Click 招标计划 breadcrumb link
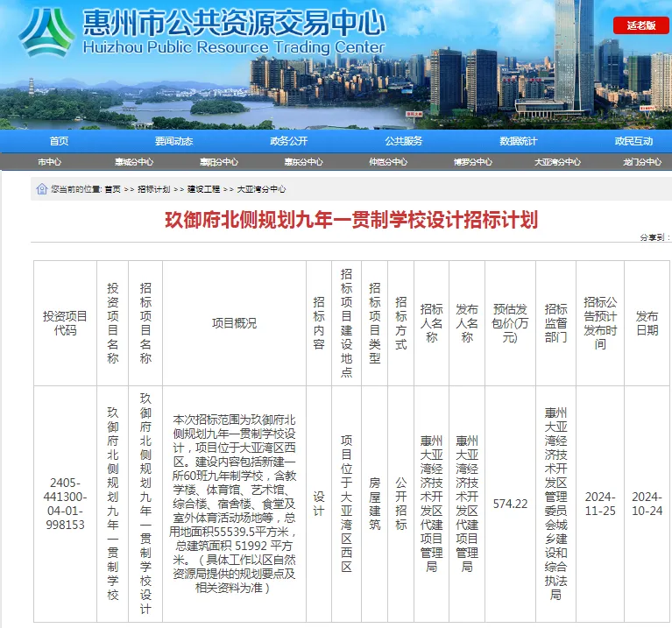The image size is (672, 628). click(x=153, y=189)
